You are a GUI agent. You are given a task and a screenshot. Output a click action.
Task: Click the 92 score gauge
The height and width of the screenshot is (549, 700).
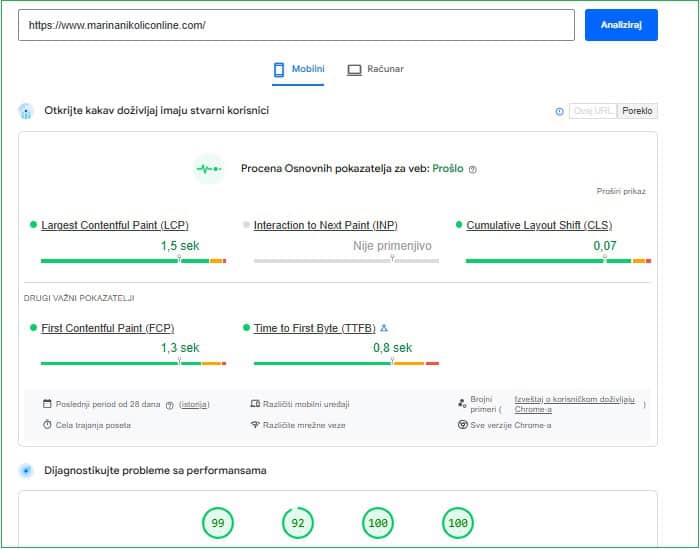tap(298, 523)
